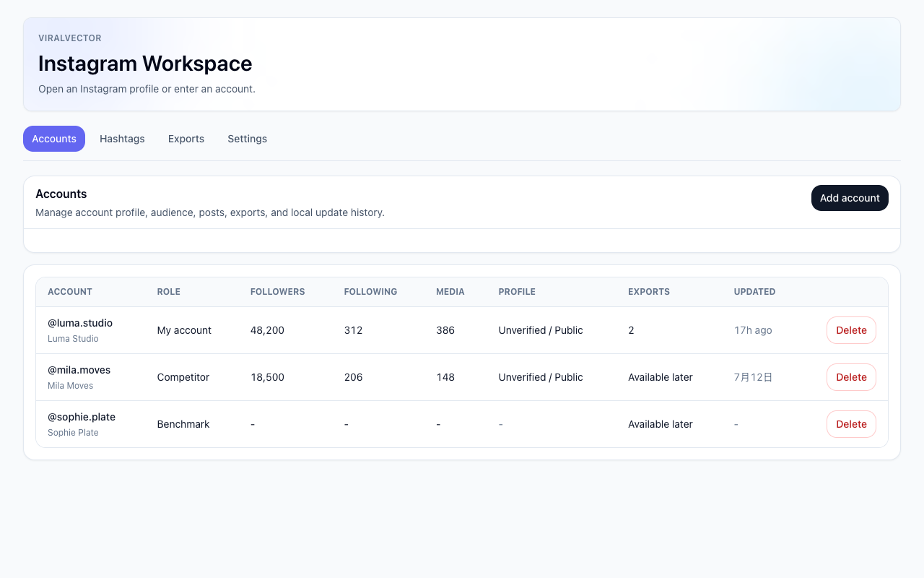Click the Instagram Workspace heading
Image resolution: width=924 pixels, height=578 pixels.
(x=145, y=64)
